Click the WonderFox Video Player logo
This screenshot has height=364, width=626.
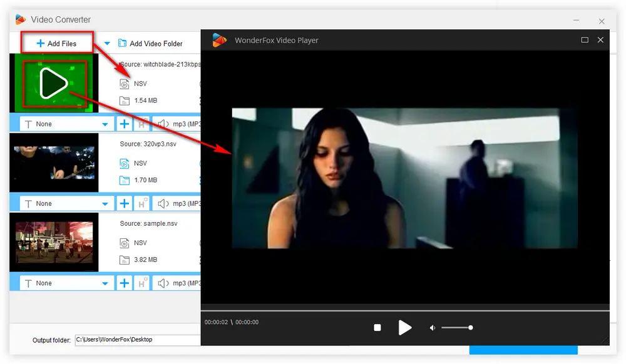point(219,40)
